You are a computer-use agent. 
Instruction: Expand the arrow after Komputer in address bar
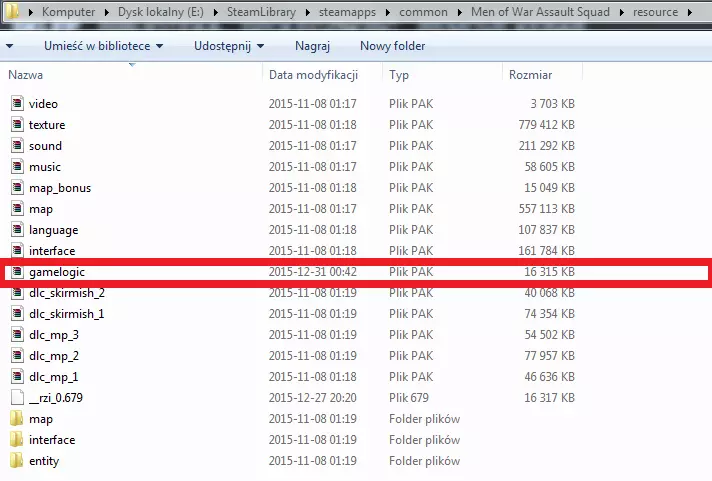[107, 12]
